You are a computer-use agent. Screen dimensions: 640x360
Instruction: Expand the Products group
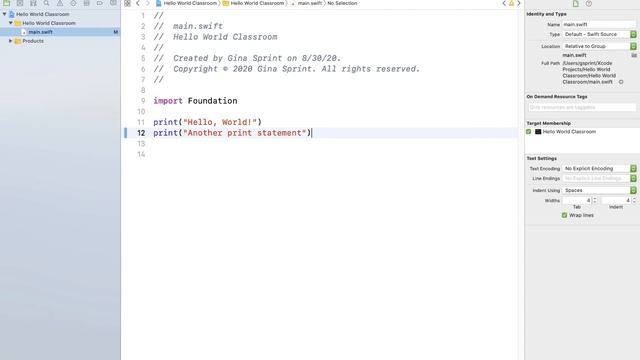point(11,41)
